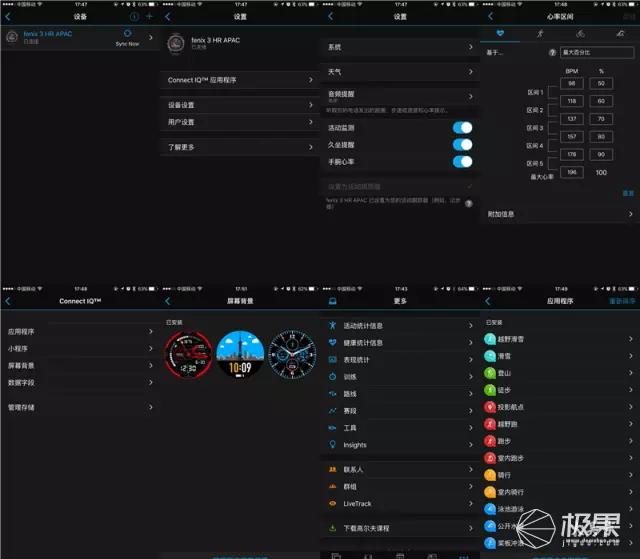The width and height of the screenshot is (640, 559).
Task: Open 屏幕背景 in Connect IQ menu
Action: click(x=80, y=366)
